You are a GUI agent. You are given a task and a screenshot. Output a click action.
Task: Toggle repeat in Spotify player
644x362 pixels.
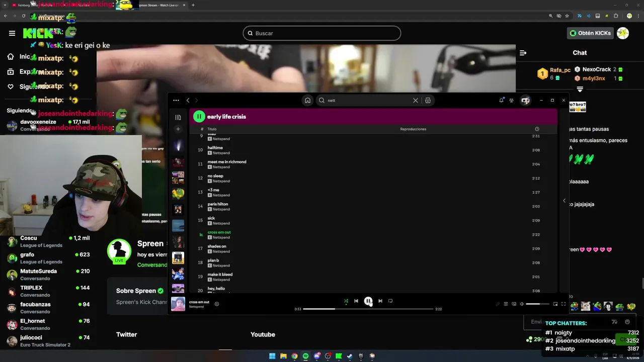390,301
